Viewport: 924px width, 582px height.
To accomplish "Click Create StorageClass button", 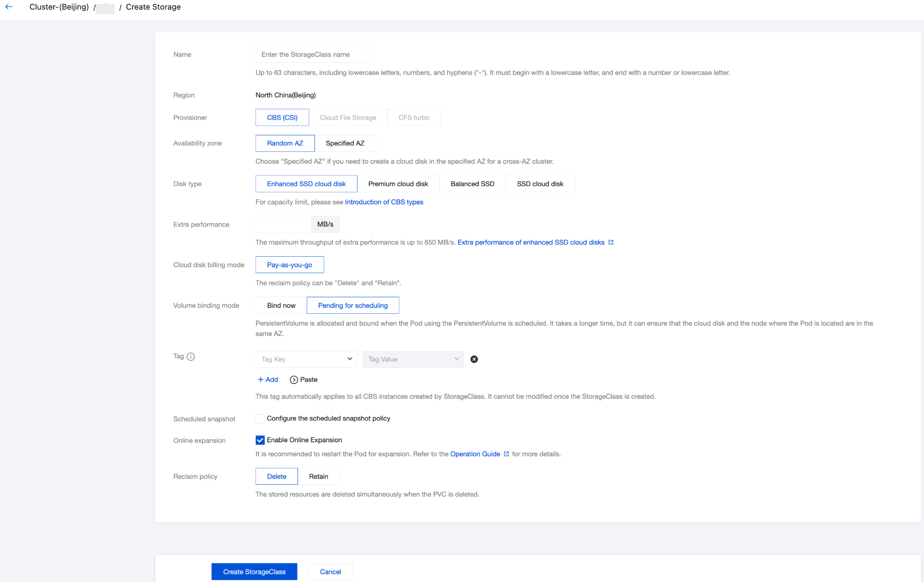I will coord(254,571).
